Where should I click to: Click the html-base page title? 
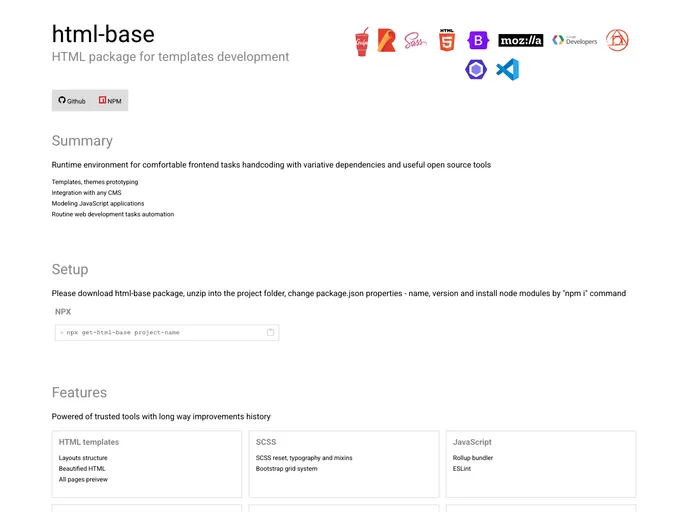click(x=103, y=33)
